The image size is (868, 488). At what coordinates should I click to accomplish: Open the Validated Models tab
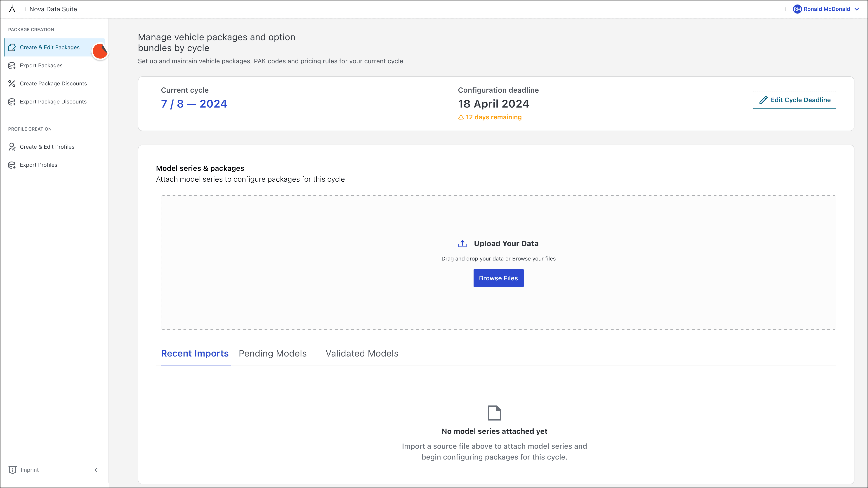(x=362, y=354)
